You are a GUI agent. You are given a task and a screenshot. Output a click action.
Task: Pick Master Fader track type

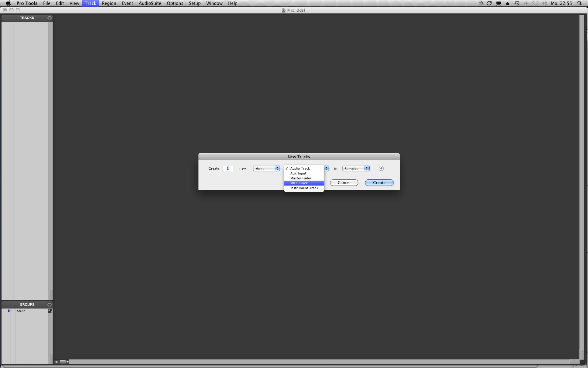coord(304,178)
